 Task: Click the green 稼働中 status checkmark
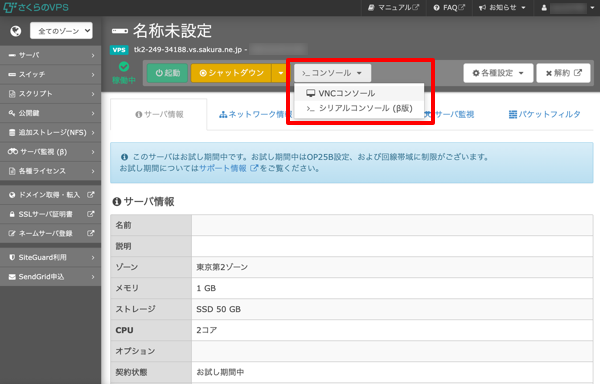pos(124,67)
